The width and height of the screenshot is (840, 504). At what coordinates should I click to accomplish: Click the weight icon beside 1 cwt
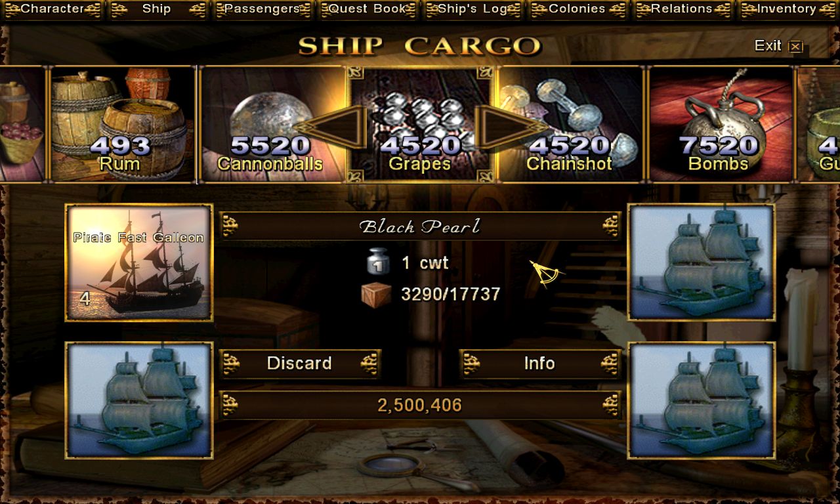click(x=379, y=262)
